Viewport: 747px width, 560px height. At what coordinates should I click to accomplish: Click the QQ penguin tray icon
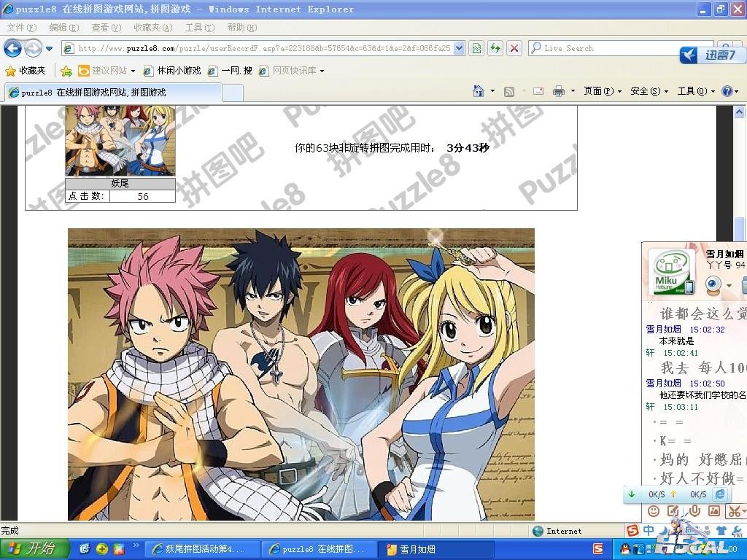pos(625,548)
